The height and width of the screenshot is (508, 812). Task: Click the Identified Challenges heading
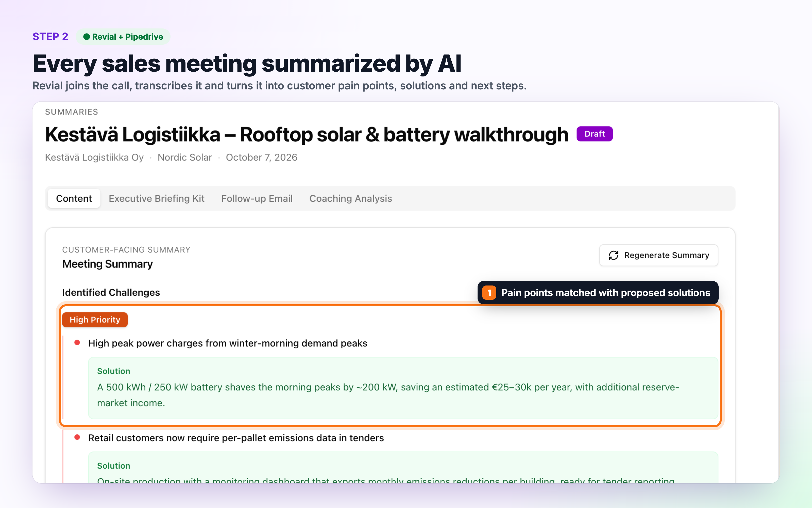pyautogui.click(x=111, y=292)
